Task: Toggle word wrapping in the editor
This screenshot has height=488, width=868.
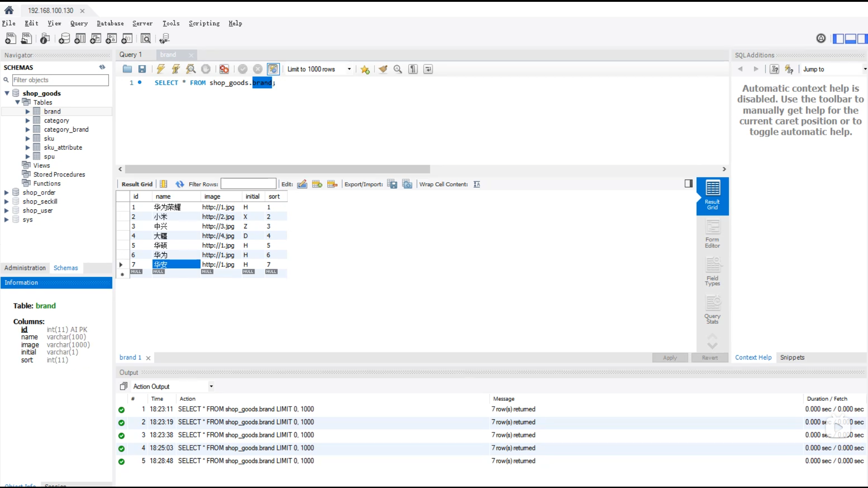Action: (x=428, y=69)
